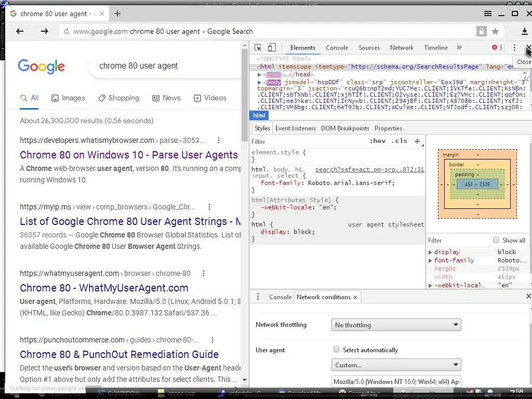
Task: Filter results by Videos
Action: point(210,98)
